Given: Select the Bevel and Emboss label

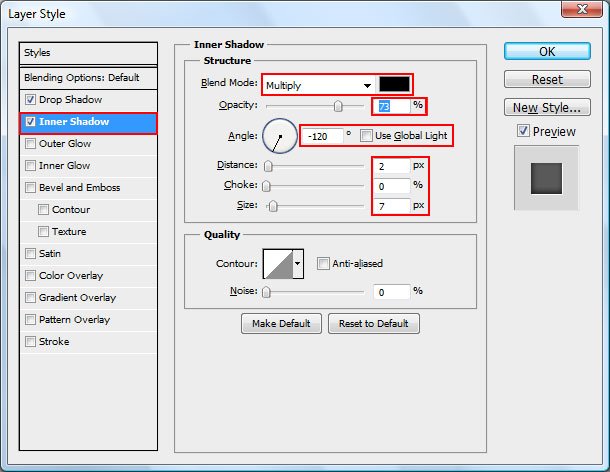Looking at the screenshot, I should pyautogui.click(x=79, y=188).
